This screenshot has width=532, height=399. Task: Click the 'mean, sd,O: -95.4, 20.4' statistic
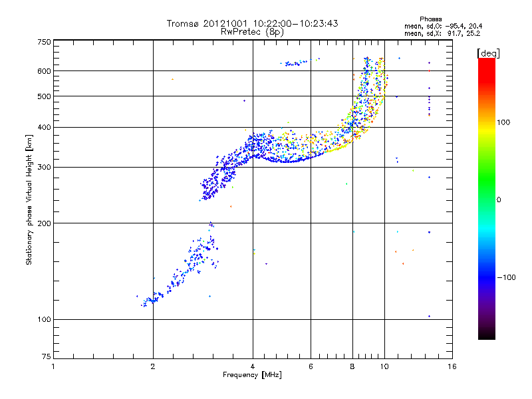coord(443,26)
